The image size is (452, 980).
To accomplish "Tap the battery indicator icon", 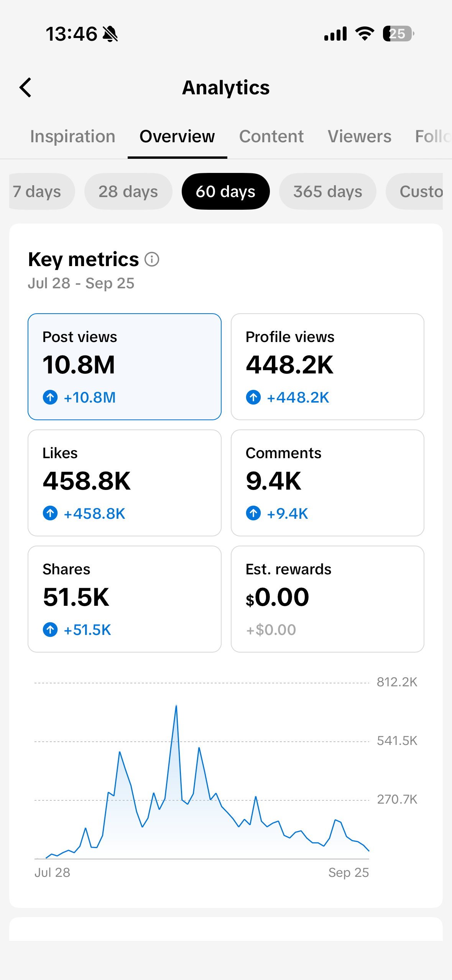I will point(398,34).
